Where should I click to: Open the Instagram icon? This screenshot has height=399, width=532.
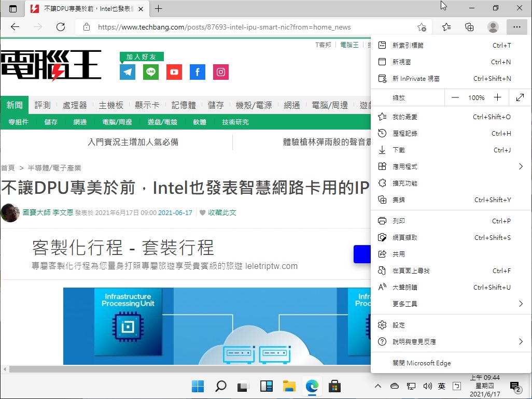coord(220,72)
